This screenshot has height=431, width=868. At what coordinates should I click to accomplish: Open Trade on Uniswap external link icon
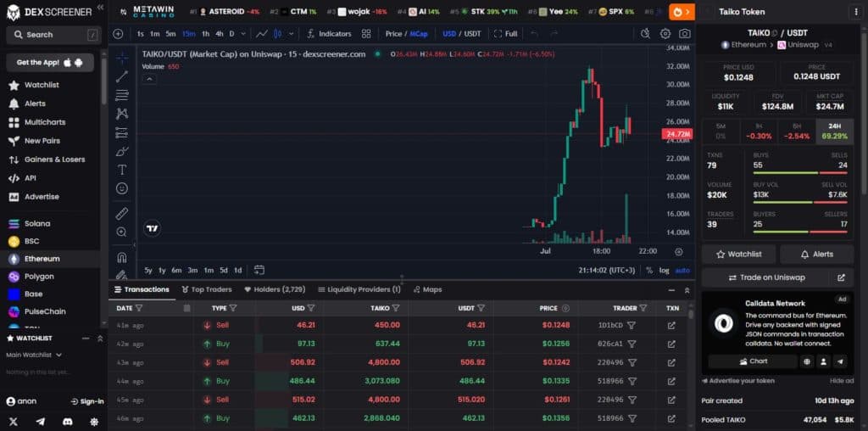coord(842,277)
